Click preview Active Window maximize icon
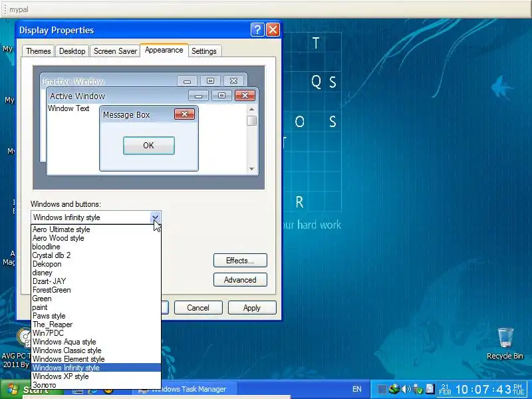This screenshot has height=399, width=532. pos(221,96)
